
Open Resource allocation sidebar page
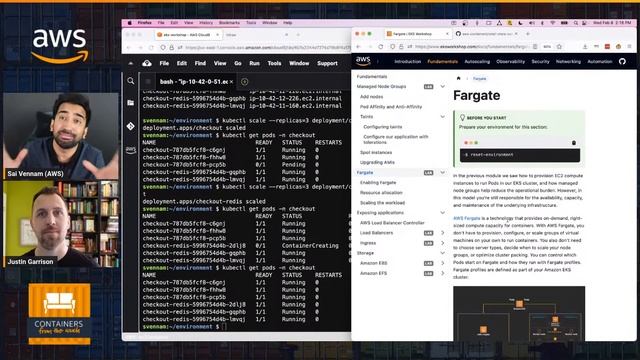click(381, 193)
